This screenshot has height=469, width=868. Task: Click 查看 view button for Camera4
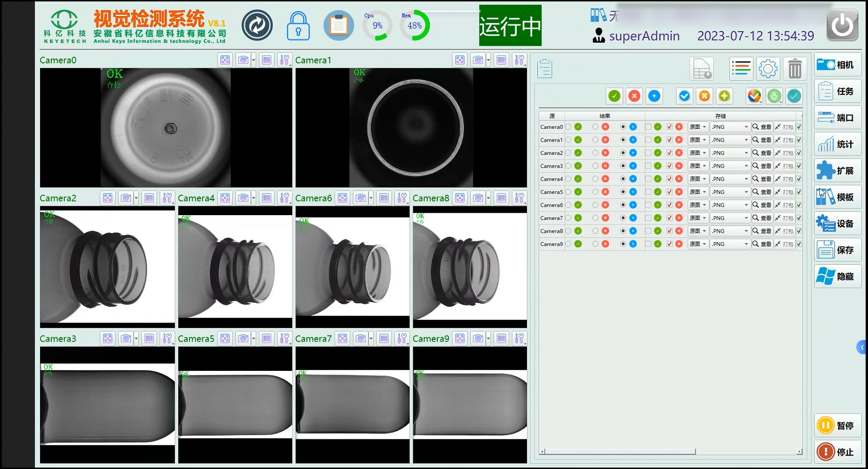[x=762, y=179]
